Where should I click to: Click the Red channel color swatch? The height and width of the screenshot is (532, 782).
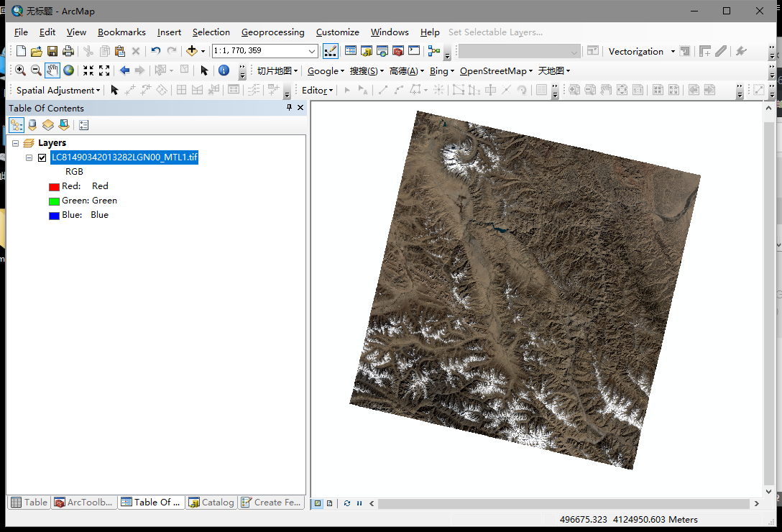click(54, 186)
